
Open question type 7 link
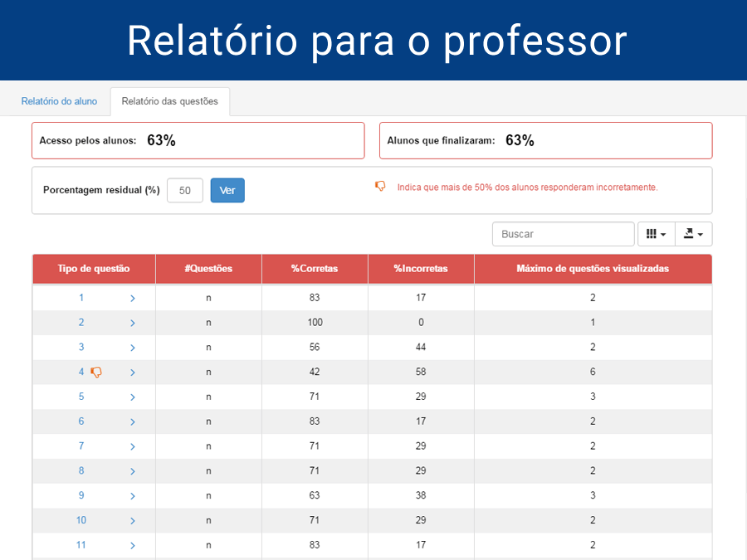pyautogui.click(x=81, y=446)
